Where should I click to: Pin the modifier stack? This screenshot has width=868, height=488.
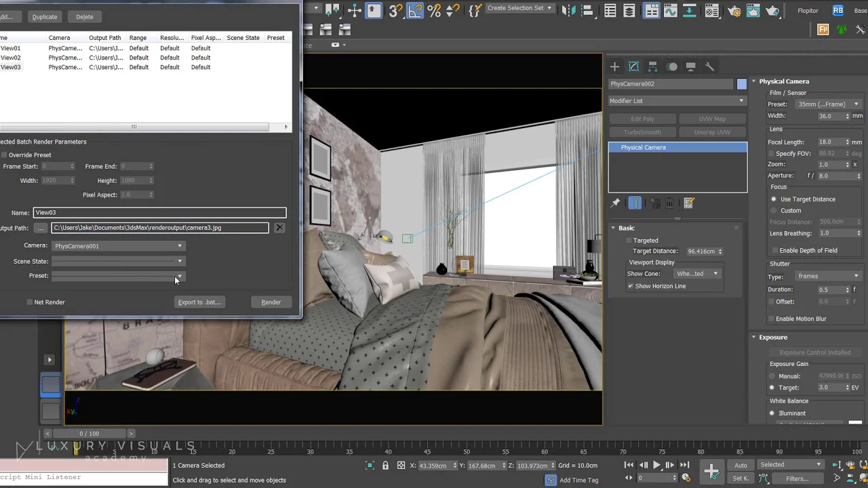point(616,203)
